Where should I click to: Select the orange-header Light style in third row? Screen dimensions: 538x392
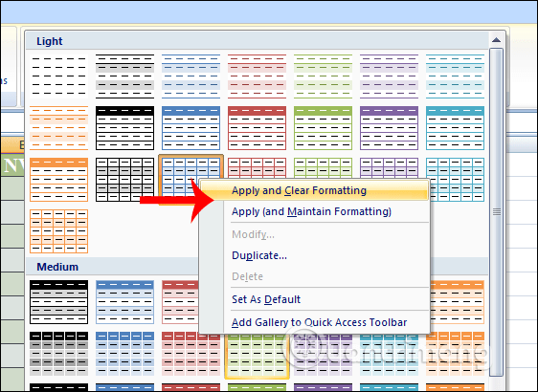click(x=58, y=179)
